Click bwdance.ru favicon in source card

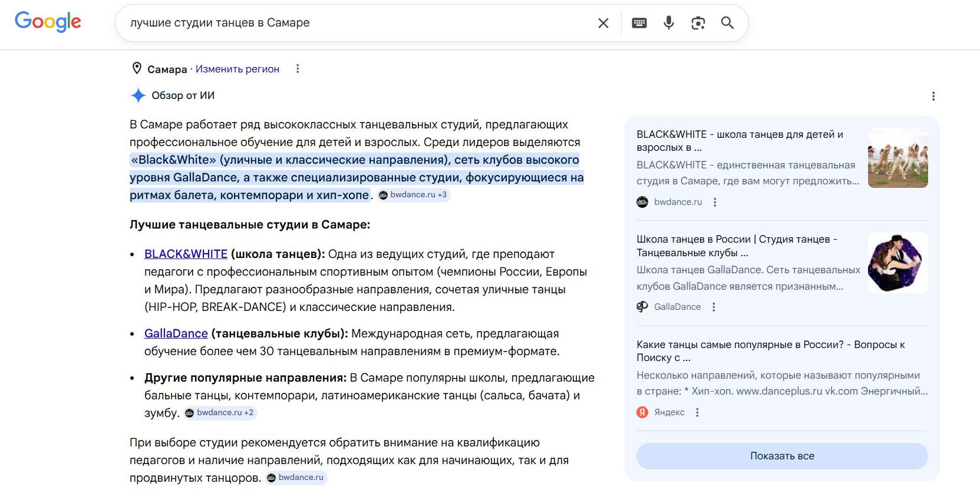coord(642,202)
